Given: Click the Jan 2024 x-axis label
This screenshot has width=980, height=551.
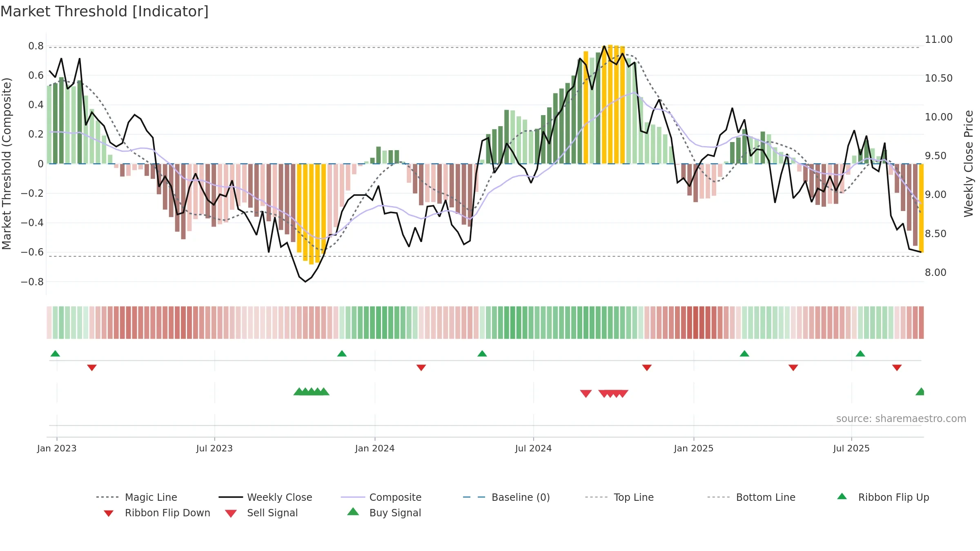Looking at the screenshot, I should (375, 448).
